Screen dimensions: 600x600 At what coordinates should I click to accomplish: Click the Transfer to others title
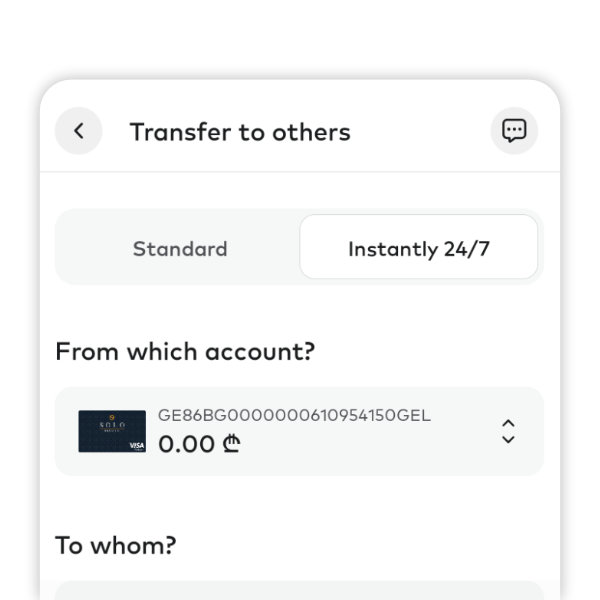(x=240, y=132)
